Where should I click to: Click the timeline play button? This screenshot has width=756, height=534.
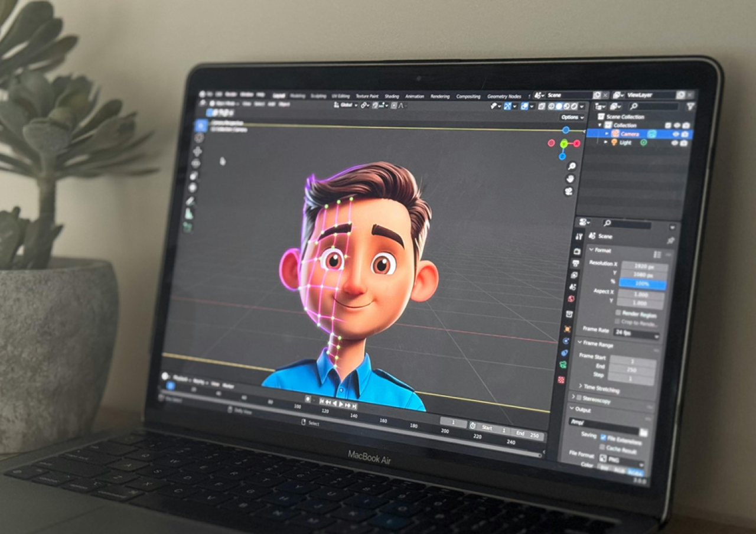point(341,404)
